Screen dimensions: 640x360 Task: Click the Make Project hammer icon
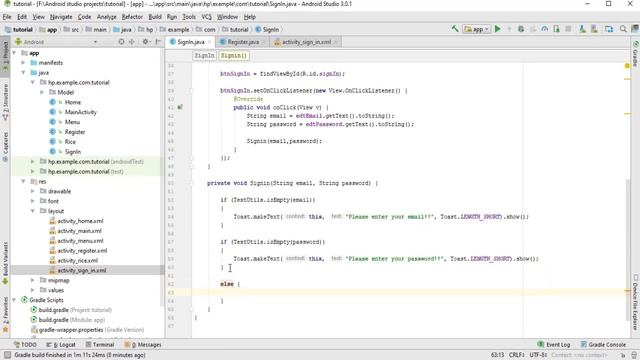click(x=455, y=29)
